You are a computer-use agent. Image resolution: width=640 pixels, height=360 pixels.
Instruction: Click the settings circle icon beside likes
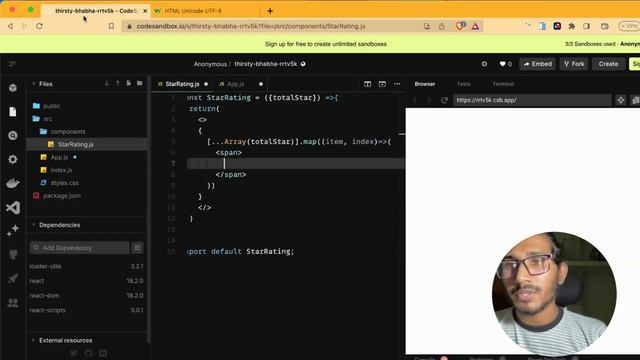(x=484, y=64)
